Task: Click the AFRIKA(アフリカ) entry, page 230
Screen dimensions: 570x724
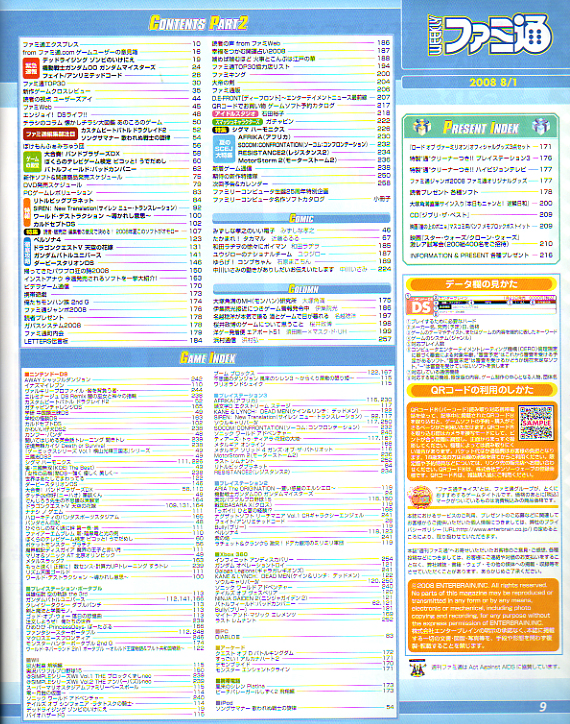Action: coord(314,137)
